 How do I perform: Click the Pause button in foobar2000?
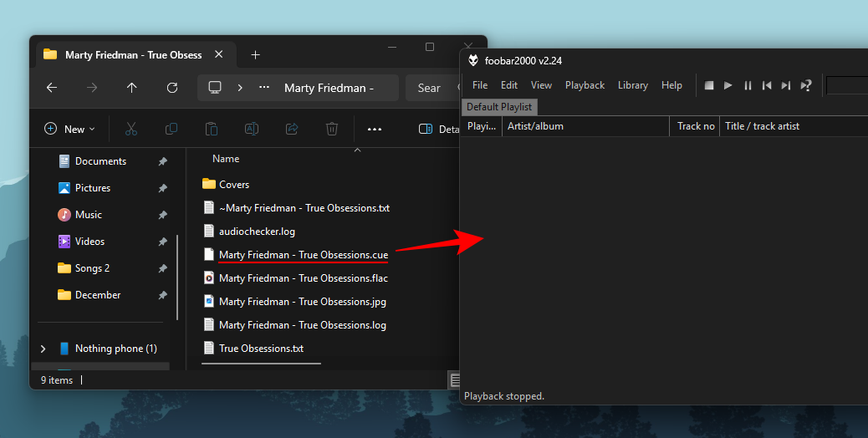(x=748, y=85)
